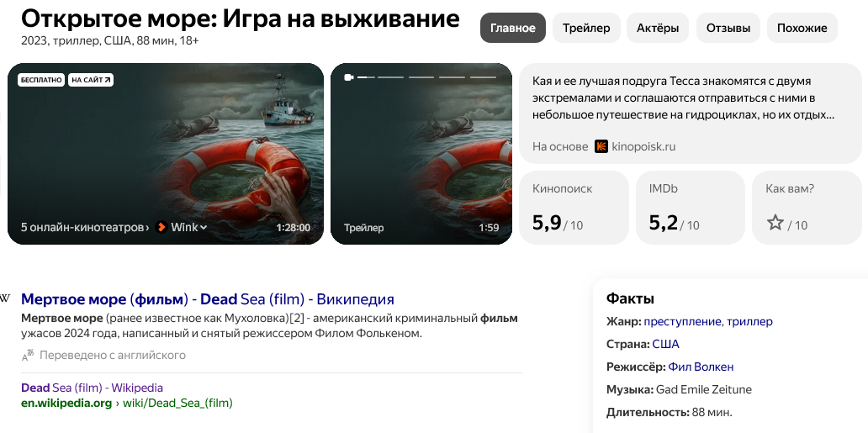The width and height of the screenshot is (868, 433).
Task: Expand the truncated movie description text
Action: [x=683, y=98]
